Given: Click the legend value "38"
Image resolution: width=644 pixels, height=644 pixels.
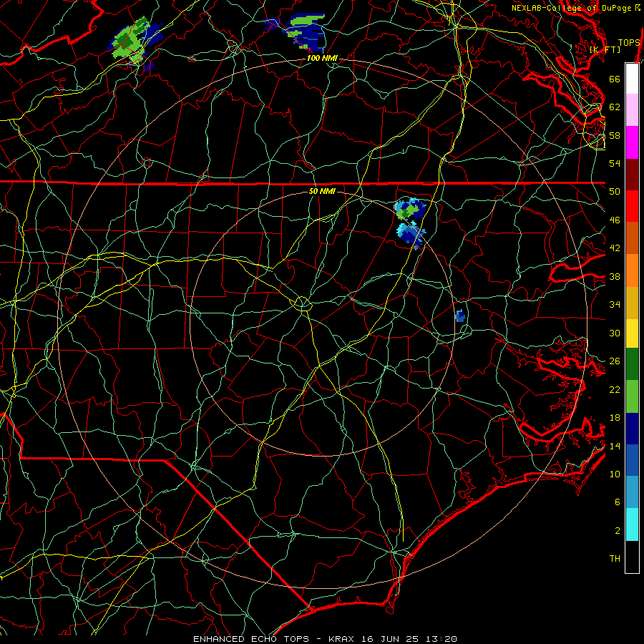Looking at the screenshot, I should (x=615, y=276).
